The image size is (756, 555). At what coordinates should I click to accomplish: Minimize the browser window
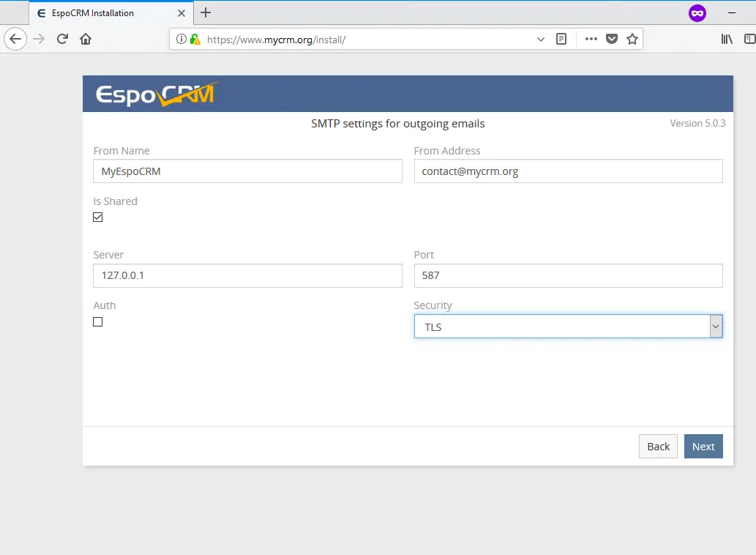click(x=732, y=13)
